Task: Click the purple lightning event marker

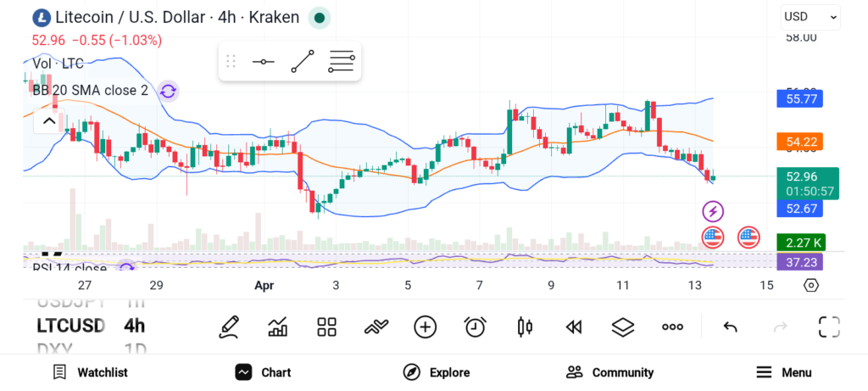Action: (x=713, y=210)
